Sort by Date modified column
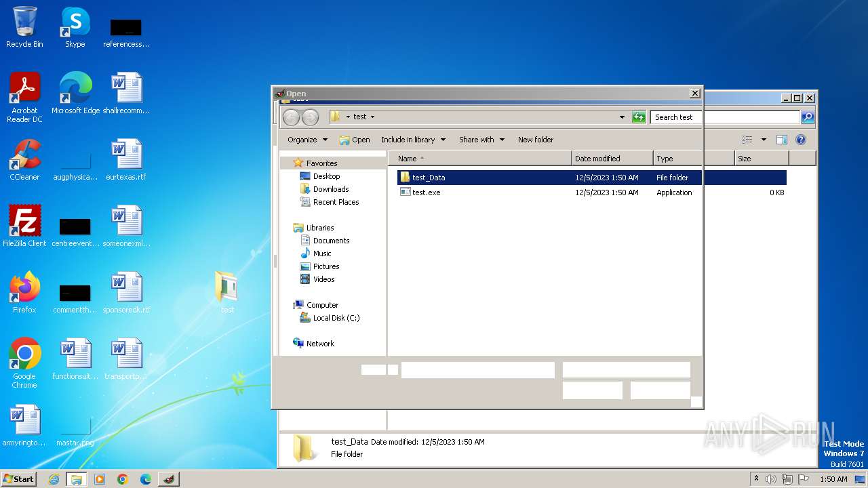 (x=612, y=159)
